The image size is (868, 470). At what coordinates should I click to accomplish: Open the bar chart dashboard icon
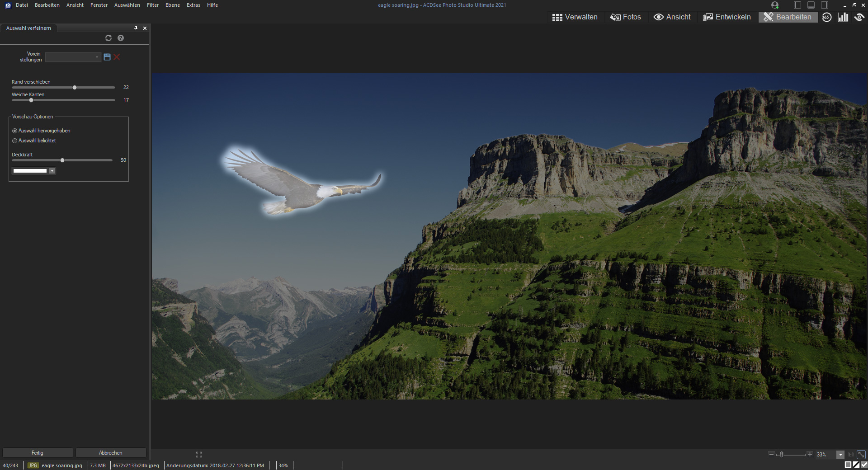(843, 17)
